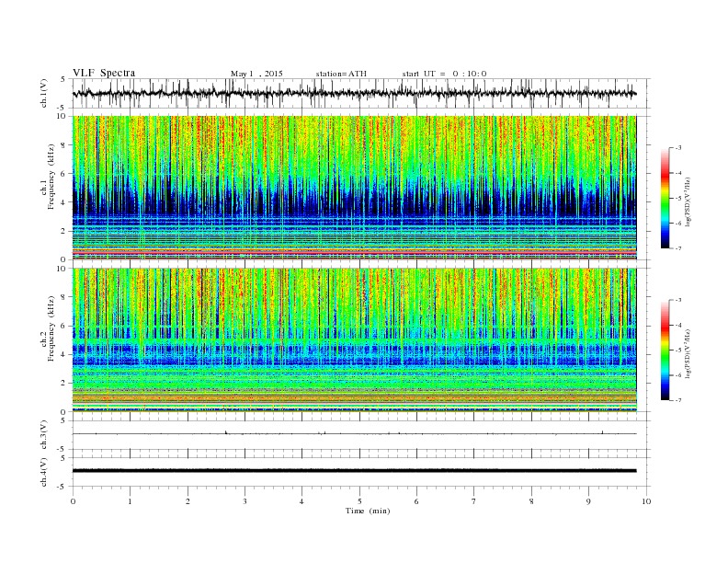Click the "ch.1(V)" axis label
728x563 pixels.
point(44,93)
